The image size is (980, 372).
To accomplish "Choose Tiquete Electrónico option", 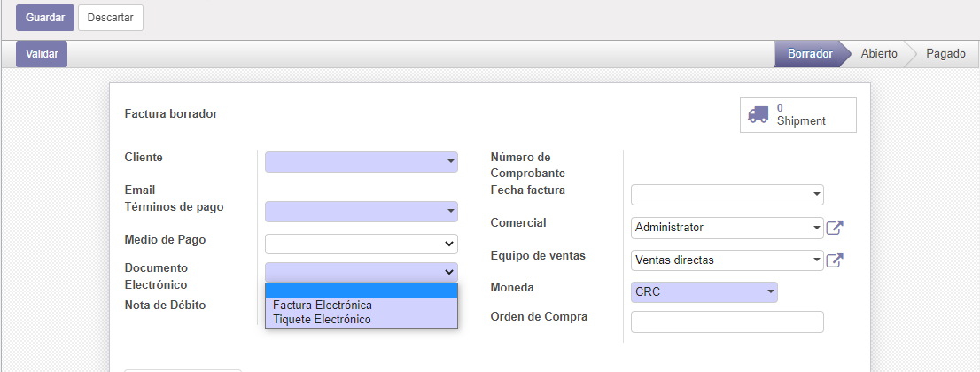I will click(x=362, y=320).
